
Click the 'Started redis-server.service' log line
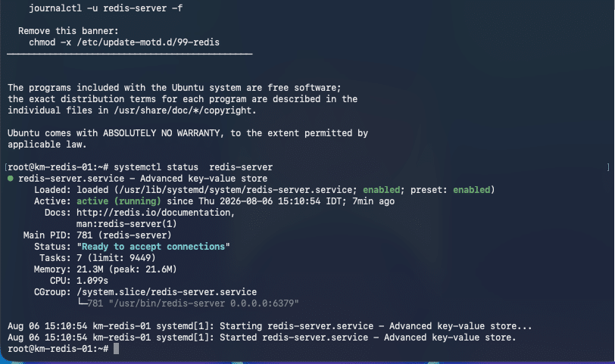click(x=261, y=338)
